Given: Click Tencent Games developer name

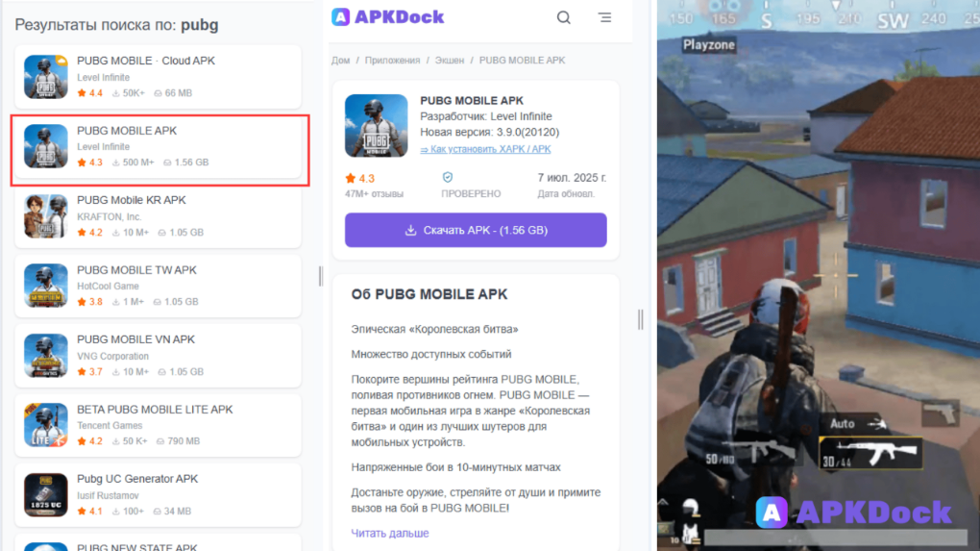Looking at the screenshot, I should 110,426.
